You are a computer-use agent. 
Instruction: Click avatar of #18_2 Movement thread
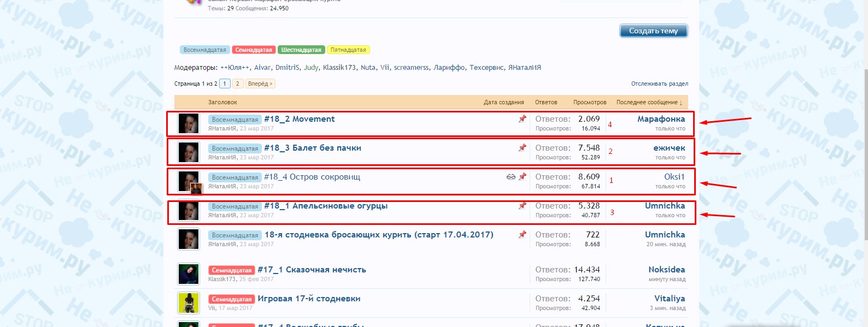(189, 123)
